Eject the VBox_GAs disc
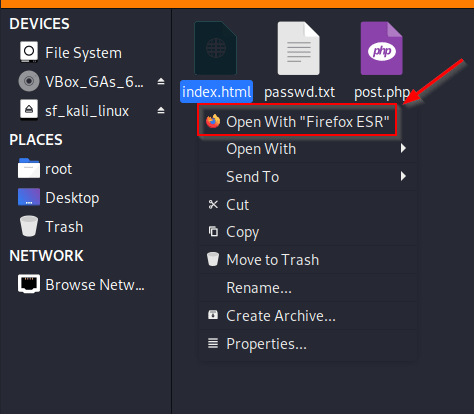Image resolution: width=474 pixels, height=414 pixels. [161, 81]
